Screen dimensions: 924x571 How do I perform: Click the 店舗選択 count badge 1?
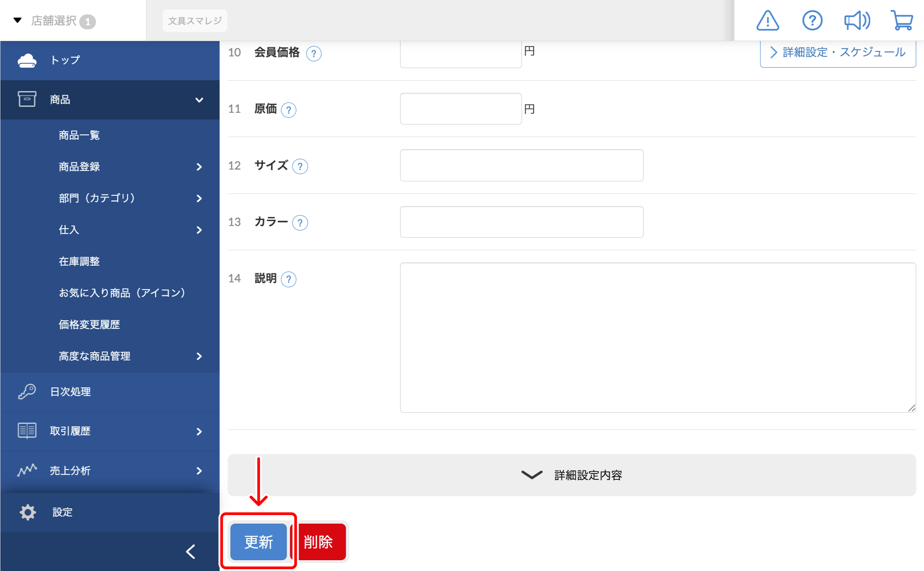[x=88, y=22]
